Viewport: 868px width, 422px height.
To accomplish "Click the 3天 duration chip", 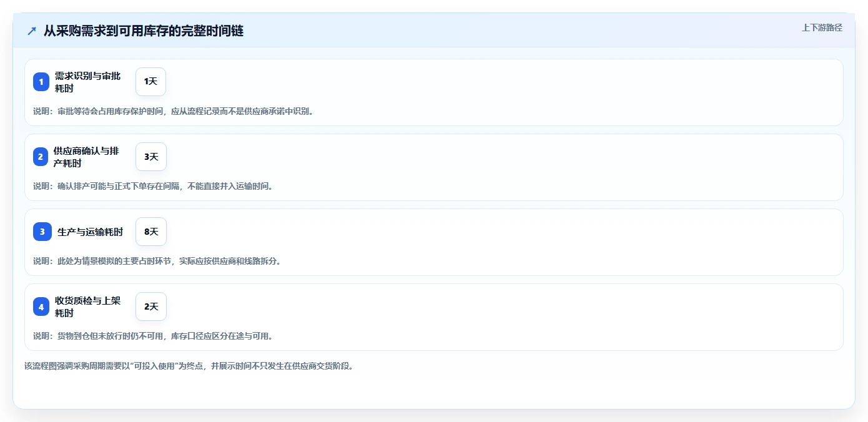I will (x=151, y=157).
